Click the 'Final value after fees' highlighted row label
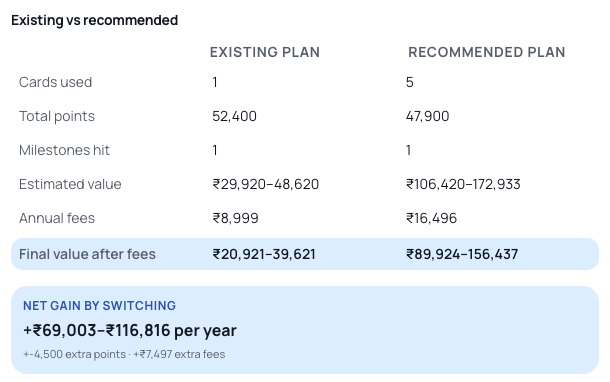Viewport: 610px width, 382px height. (x=87, y=254)
